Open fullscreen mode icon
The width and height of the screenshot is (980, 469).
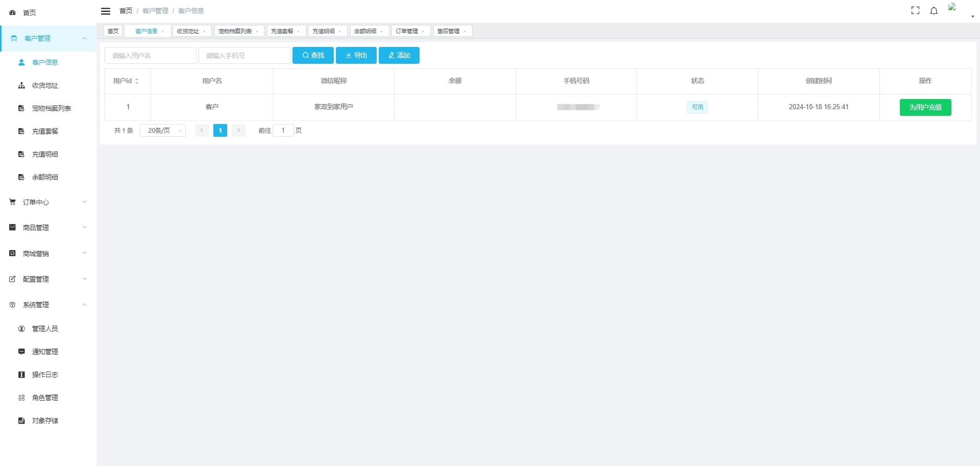915,11
